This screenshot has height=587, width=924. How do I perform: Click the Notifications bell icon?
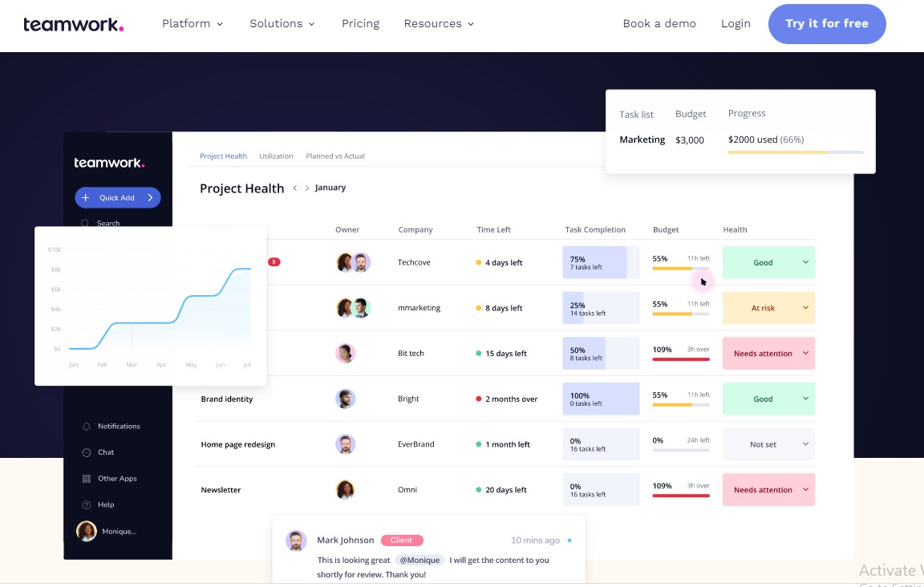coord(87,426)
